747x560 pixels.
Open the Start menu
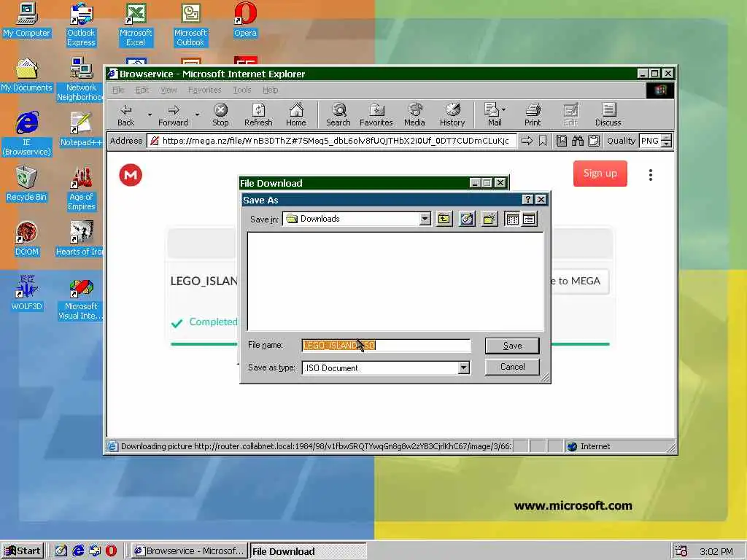[x=23, y=551]
